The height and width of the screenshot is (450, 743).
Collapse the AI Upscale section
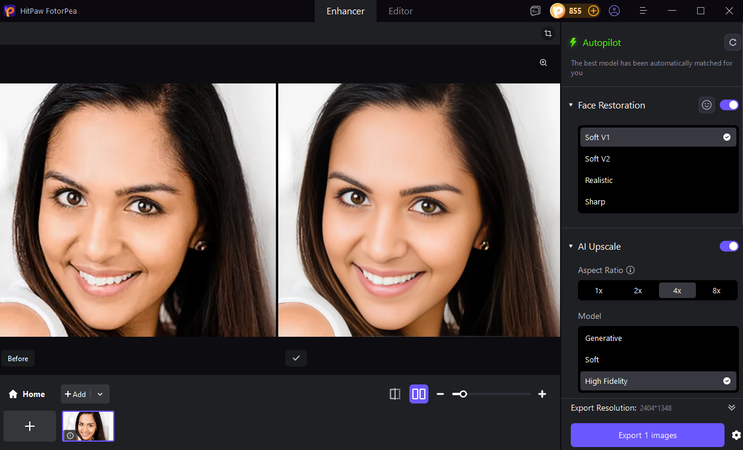(571, 246)
